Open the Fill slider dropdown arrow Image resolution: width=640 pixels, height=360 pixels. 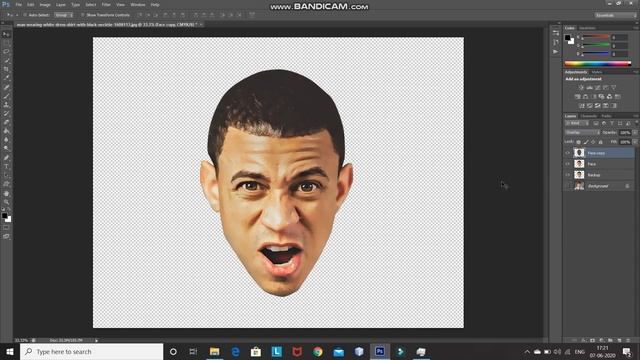635,142
